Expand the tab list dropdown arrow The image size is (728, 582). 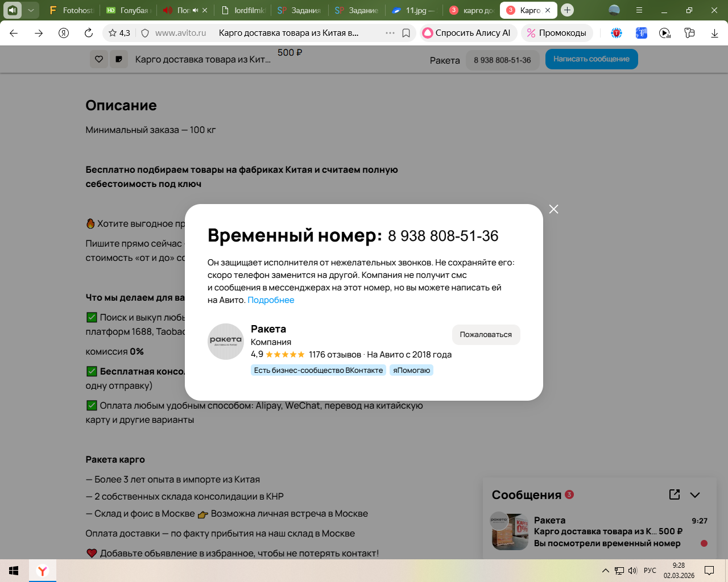(x=31, y=10)
